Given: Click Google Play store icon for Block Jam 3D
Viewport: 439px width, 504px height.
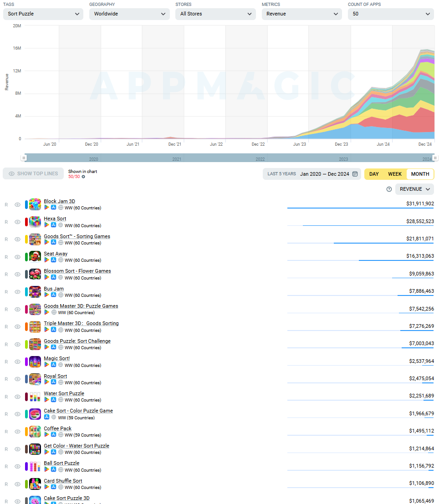Looking at the screenshot, I should (x=46, y=208).
